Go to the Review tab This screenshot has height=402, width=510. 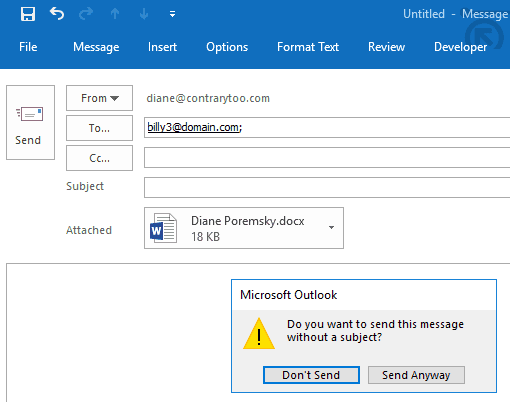coord(386,47)
